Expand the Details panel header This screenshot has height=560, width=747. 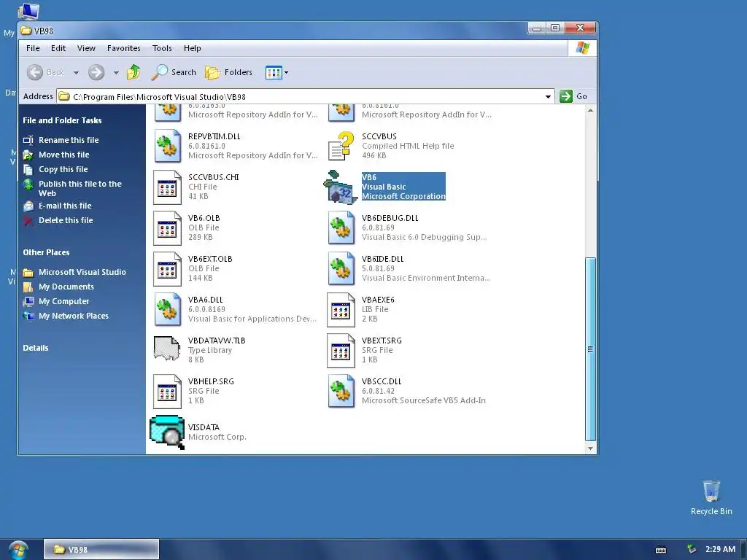(36, 348)
